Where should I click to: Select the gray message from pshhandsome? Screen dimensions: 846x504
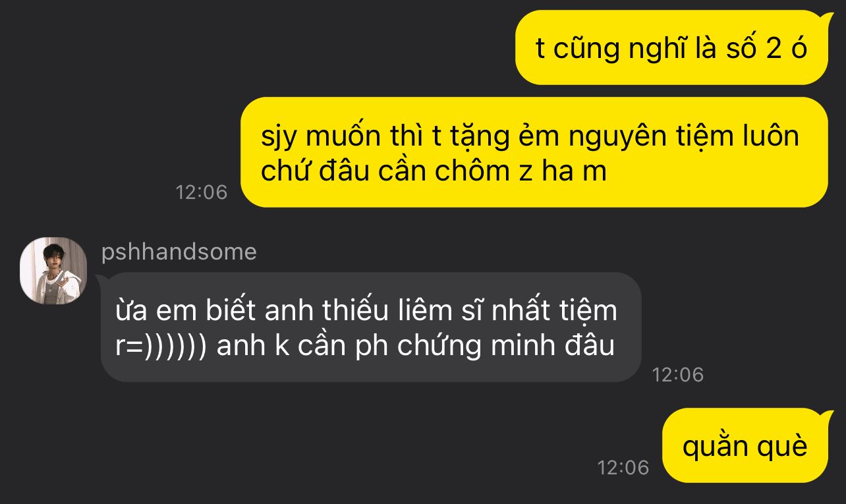click(371, 327)
